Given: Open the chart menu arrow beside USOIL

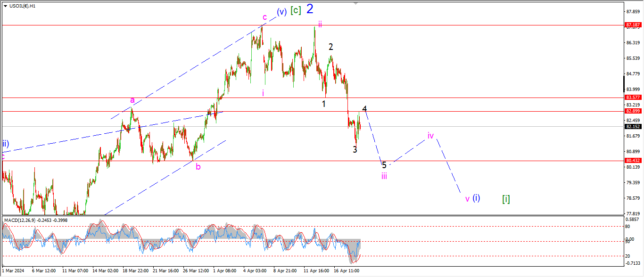Looking at the screenshot, I should (5, 6).
